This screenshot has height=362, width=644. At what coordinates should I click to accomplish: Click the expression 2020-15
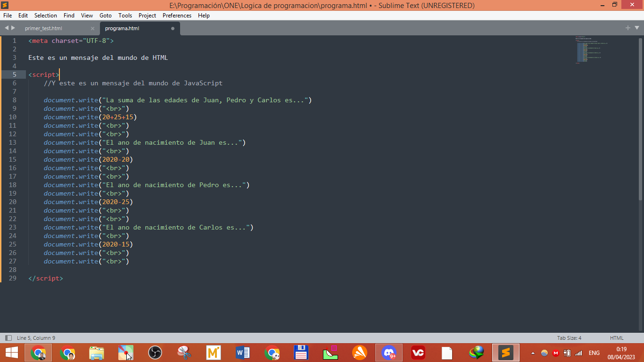[x=116, y=244]
